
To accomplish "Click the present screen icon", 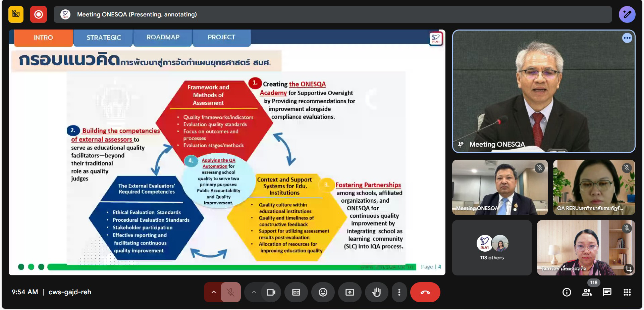I will pos(350,292).
